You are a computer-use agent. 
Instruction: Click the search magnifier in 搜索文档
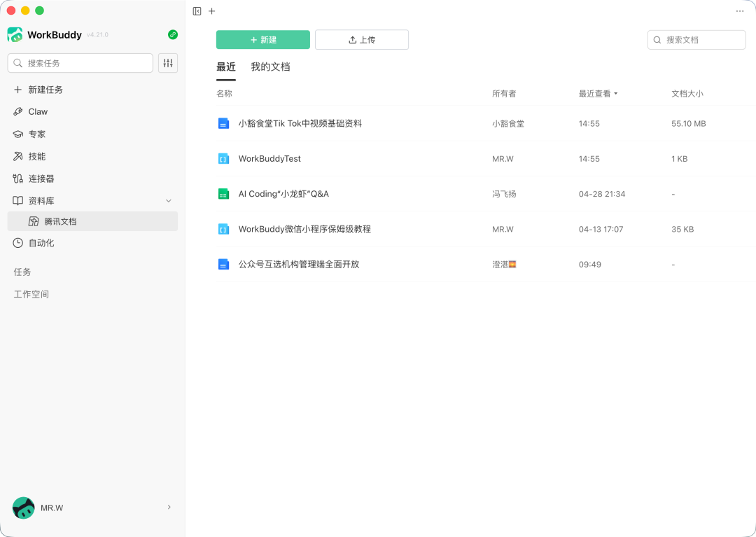(657, 40)
